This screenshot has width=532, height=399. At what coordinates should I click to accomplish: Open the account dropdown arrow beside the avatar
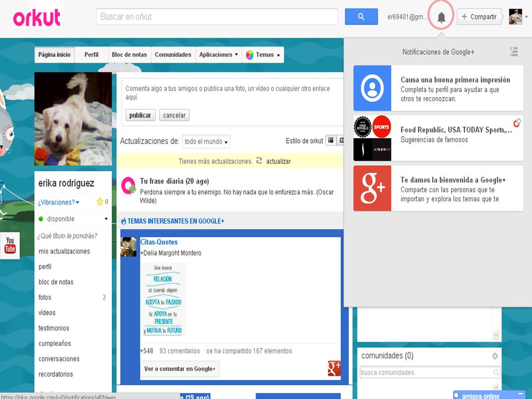click(x=526, y=17)
